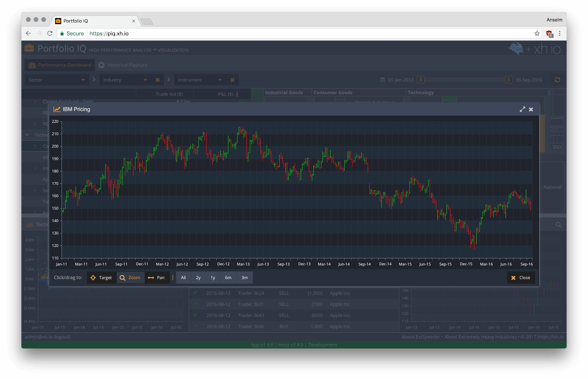
Task: Clear the Instrument grouping with X
Action: pos(232,80)
